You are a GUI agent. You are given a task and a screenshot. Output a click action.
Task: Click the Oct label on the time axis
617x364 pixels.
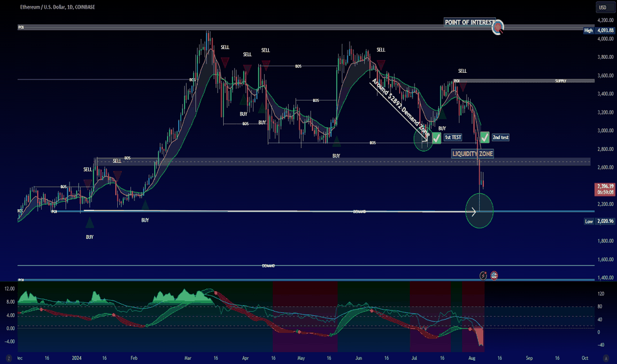click(x=585, y=358)
